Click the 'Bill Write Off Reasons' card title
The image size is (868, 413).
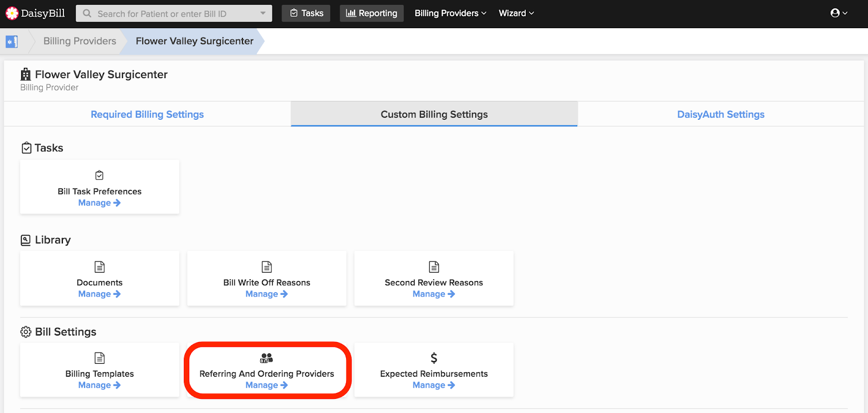coord(267,282)
